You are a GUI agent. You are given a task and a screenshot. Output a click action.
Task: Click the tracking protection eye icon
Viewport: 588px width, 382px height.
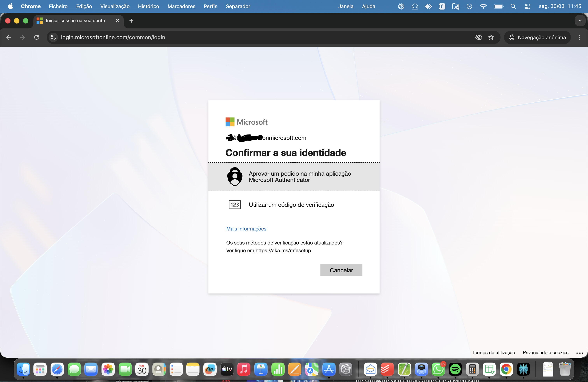(x=478, y=37)
